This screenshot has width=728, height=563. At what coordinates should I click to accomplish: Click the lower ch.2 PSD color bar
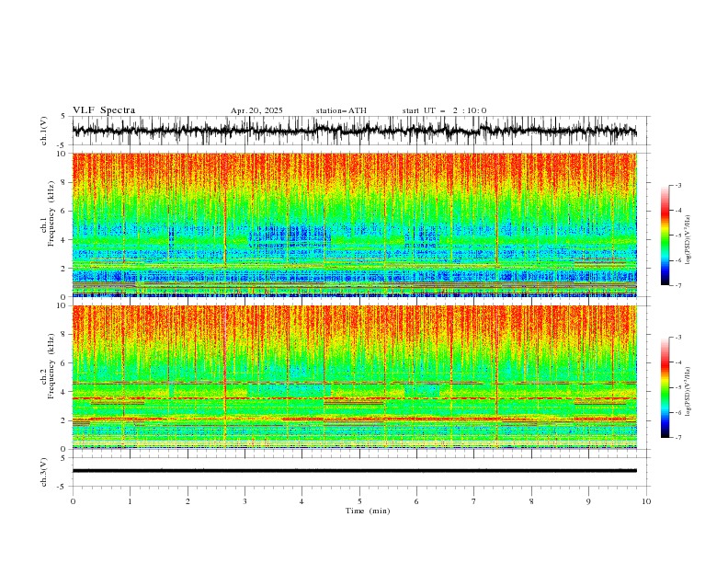pos(665,387)
